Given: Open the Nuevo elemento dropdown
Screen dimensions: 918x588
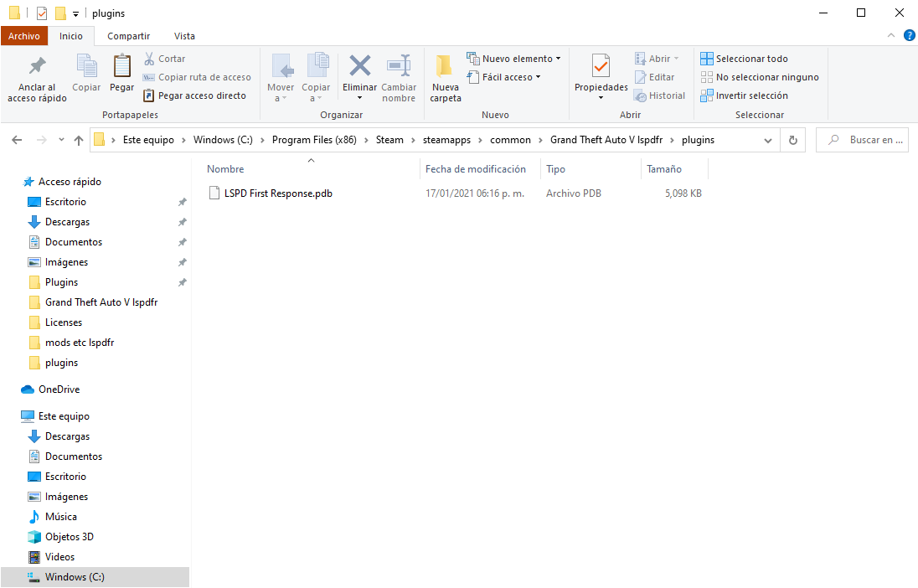Looking at the screenshot, I should pyautogui.click(x=513, y=59).
